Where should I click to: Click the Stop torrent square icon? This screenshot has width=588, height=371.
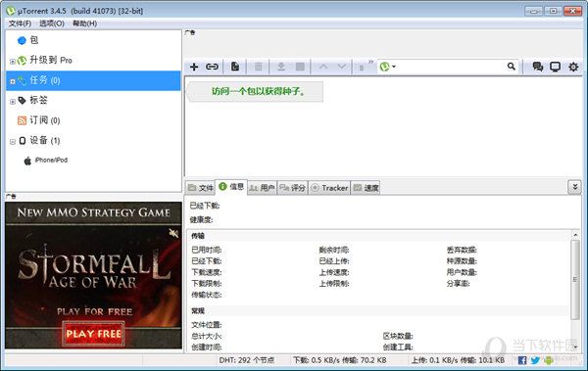[x=300, y=67]
